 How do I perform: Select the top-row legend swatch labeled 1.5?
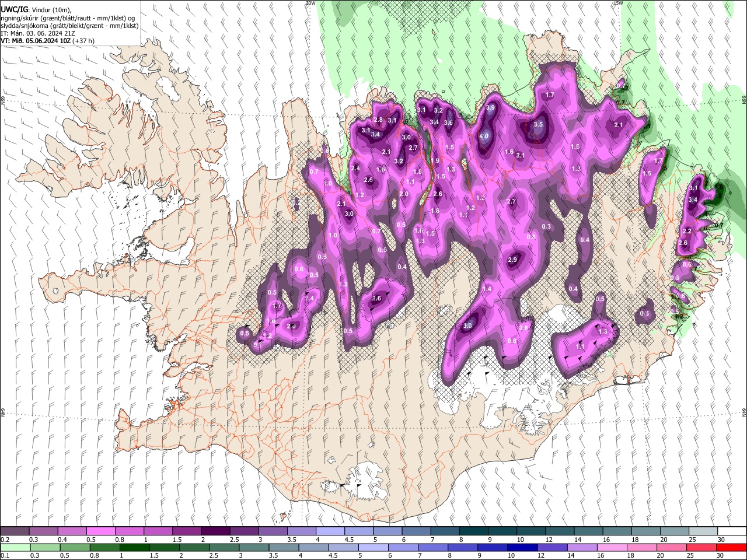(187, 531)
